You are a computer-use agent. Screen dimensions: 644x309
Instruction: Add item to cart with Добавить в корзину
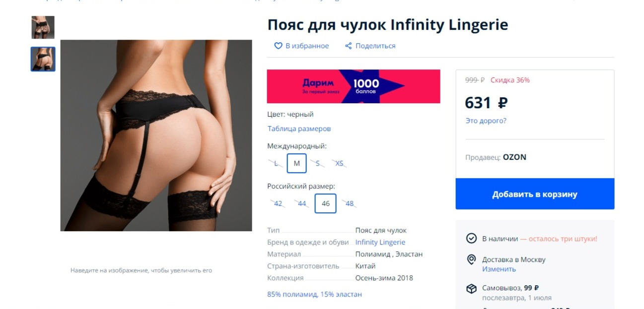[x=535, y=194]
